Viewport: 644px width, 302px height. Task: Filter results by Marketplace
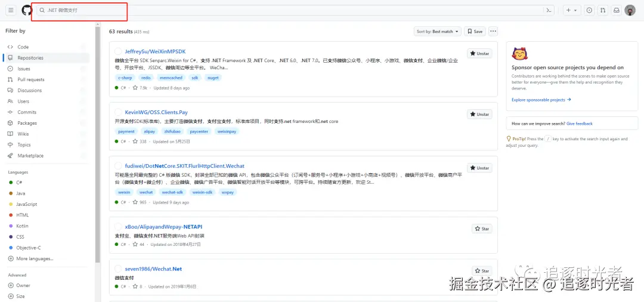46,156
